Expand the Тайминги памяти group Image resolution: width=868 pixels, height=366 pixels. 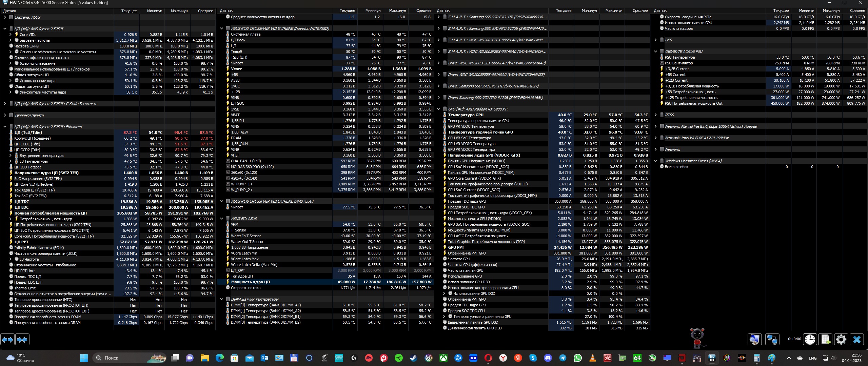[x=5, y=115]
